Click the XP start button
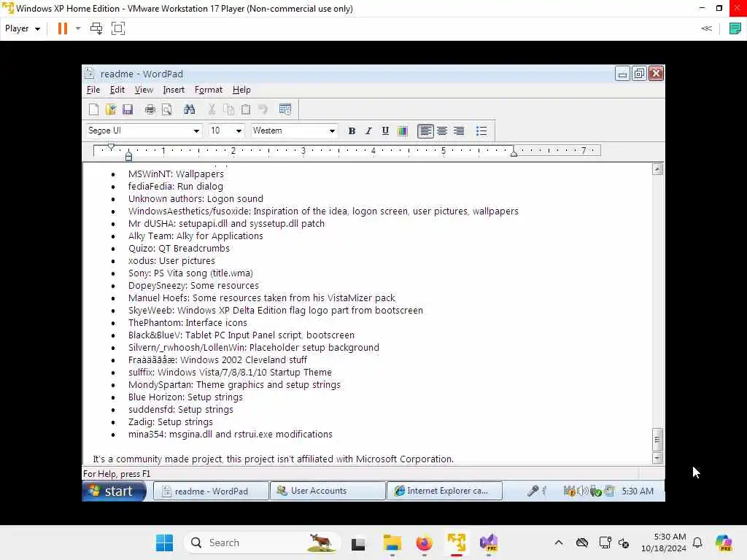The width and height of the screenshot is (747, 560). point(115,491)
